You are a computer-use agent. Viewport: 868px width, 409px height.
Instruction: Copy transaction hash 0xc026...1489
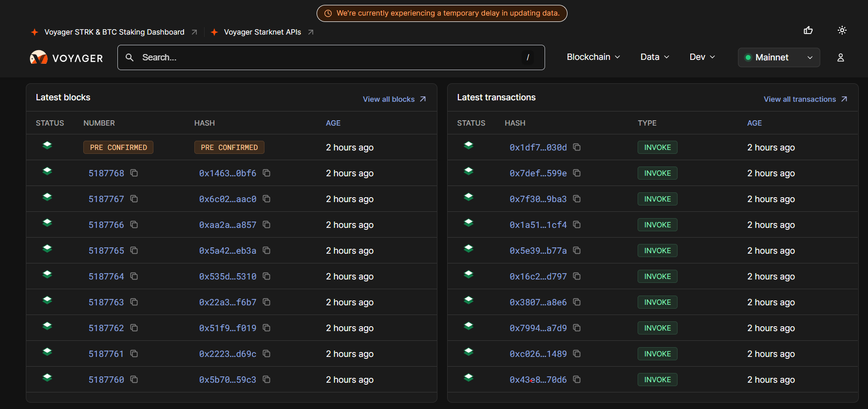(x=577, y=354)
